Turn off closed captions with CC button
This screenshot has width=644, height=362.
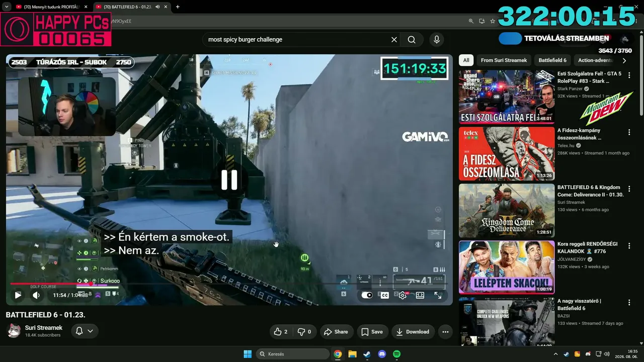[385, 295]
